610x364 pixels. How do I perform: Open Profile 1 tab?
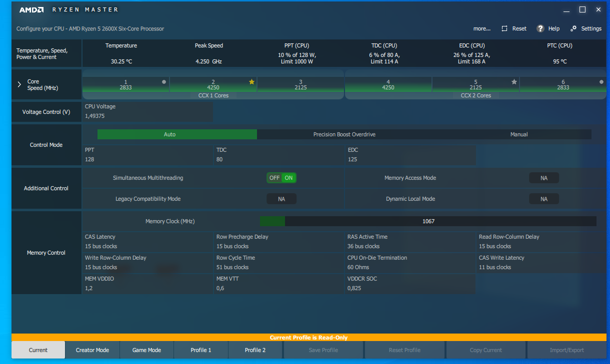tap(201, 350)
